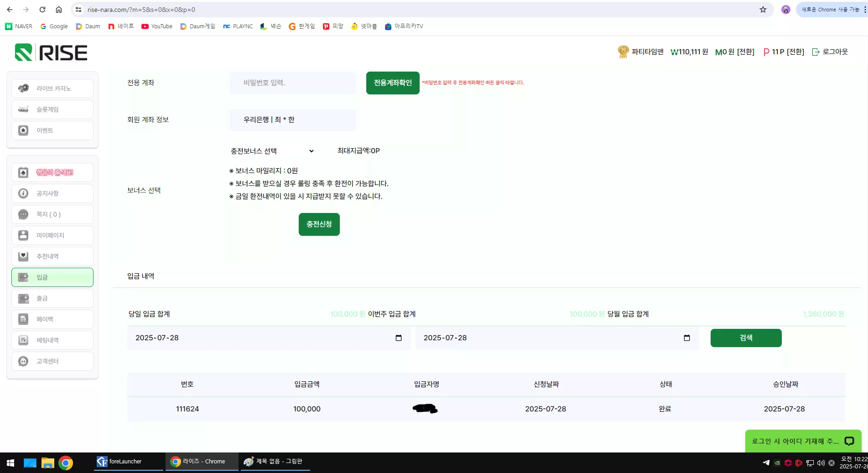Open the end date calendar picker
This screenshot has width=868, height=473.
click(687, 338)
